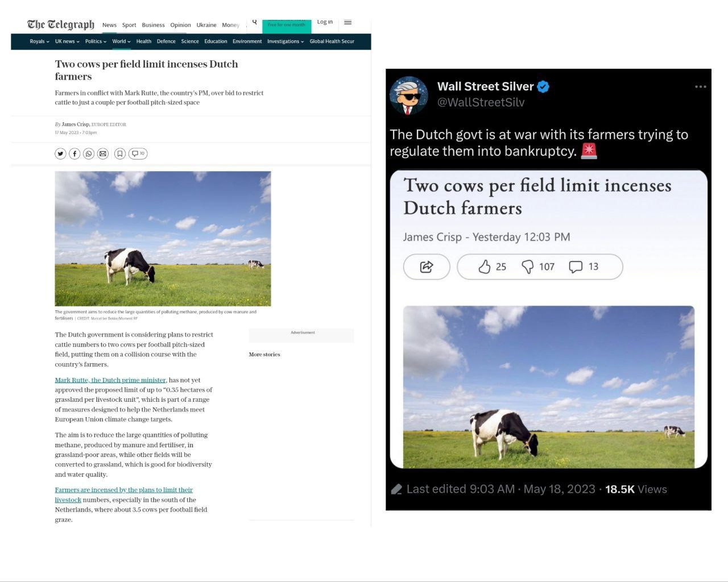Share article by email envelope icon
The height and width of the screenshot is (582, 728).
point(103,153)
